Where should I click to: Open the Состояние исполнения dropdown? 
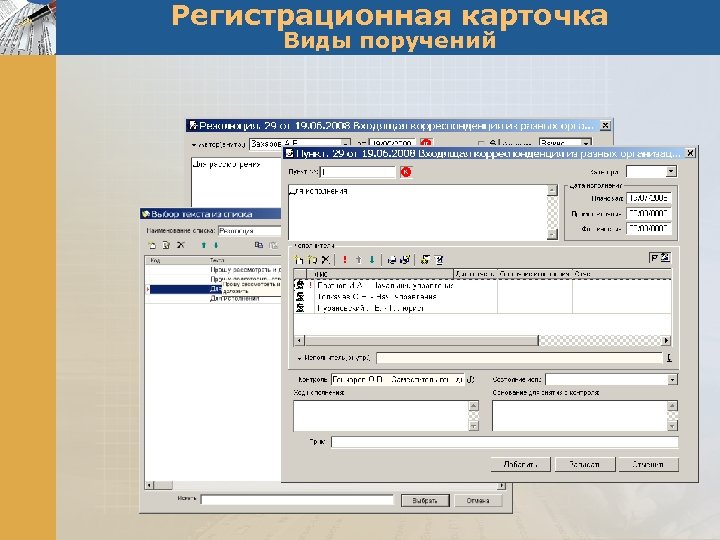tap(672, 380)
